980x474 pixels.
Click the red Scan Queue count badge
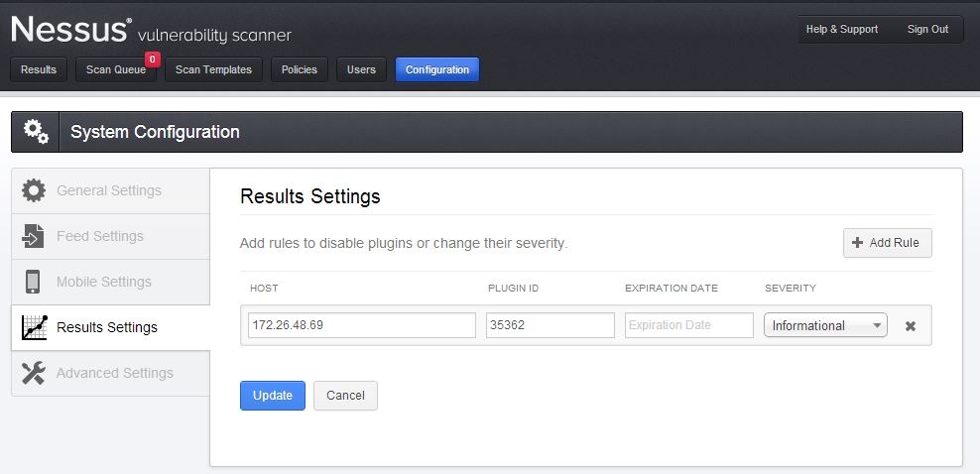pyautogui.click(x=153, y=59)
